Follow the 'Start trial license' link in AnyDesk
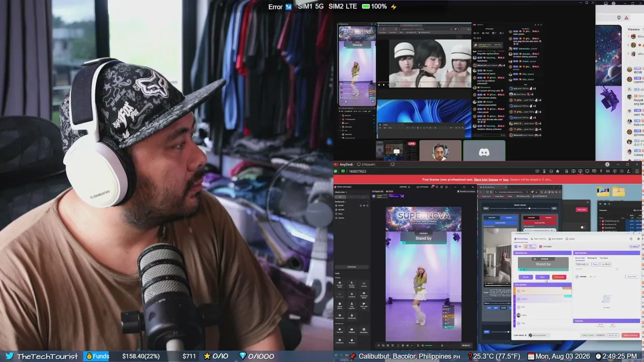 pos(486,179)
